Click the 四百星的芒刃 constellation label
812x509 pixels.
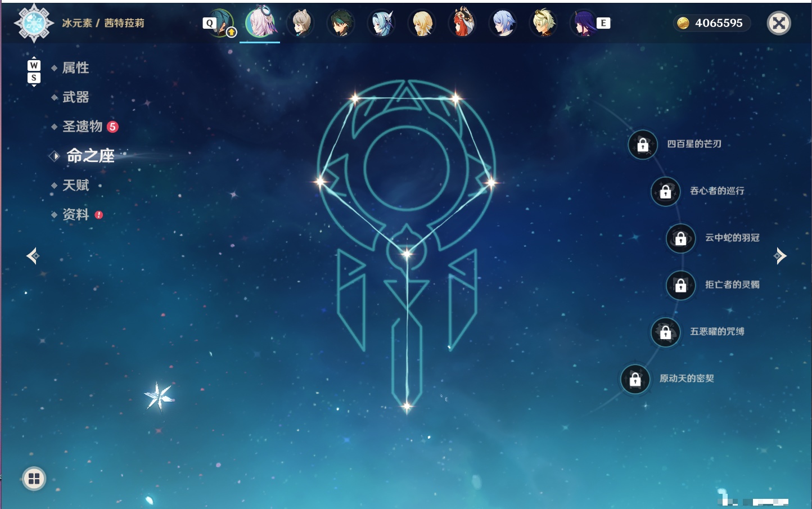click(694, 144)
